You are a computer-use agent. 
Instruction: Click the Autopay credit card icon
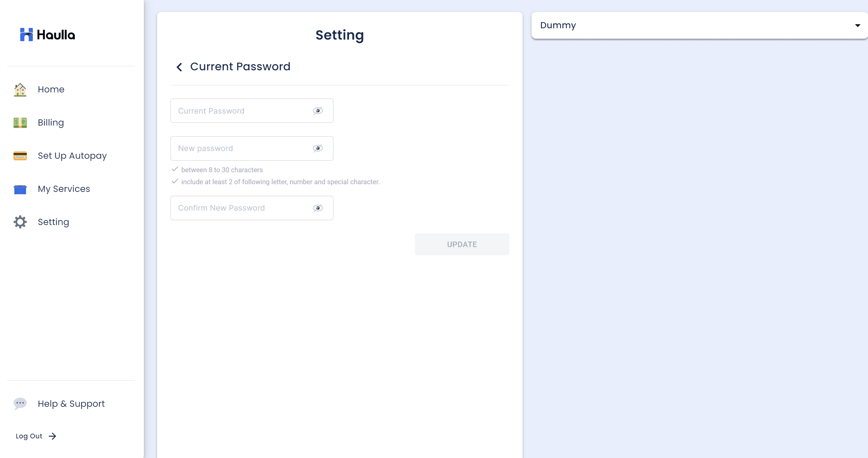tap(20, 156)
